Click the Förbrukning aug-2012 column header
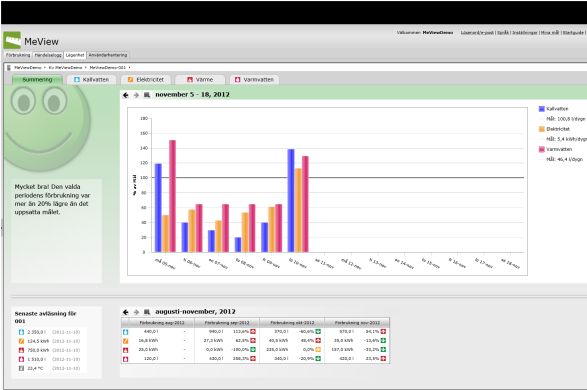Image resolution: width=587 pixels, height=390 pixels. point(162,323)
